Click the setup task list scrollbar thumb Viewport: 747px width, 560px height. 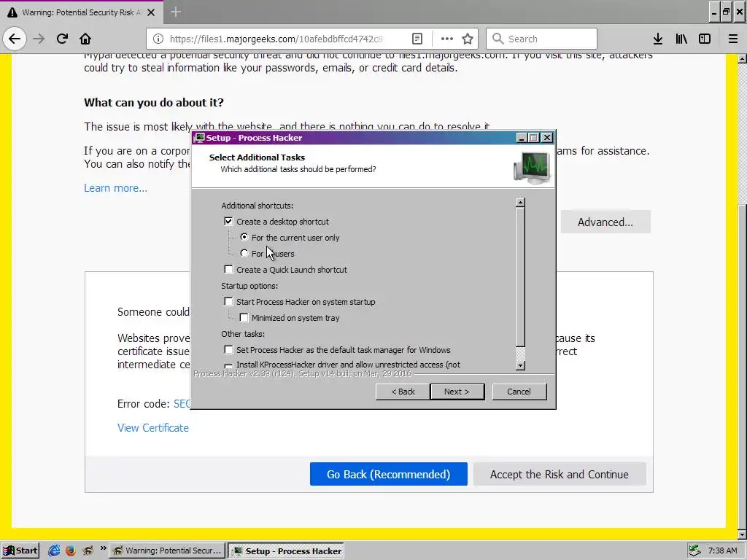click(x=520, y=277)
